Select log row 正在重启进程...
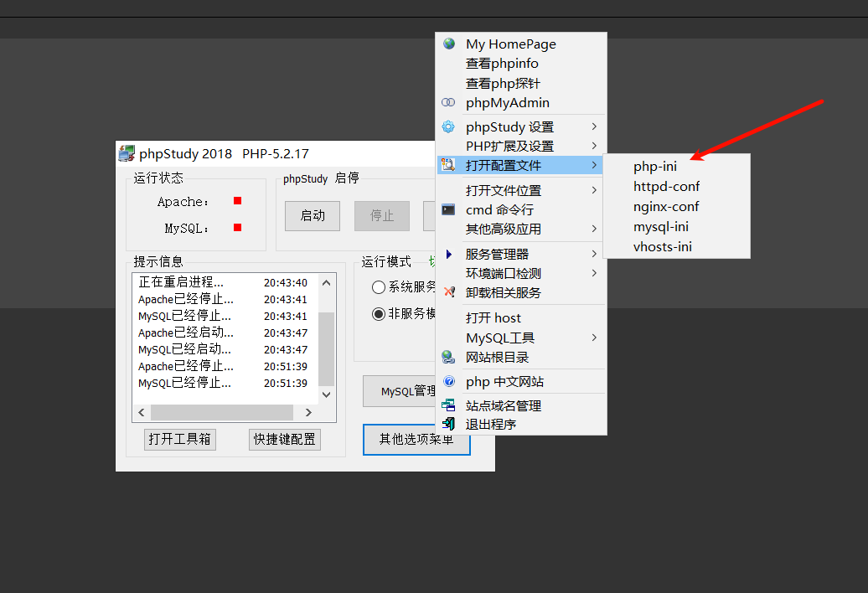Image resolution: width=868 pixels, height=593 pixels. [223, 282]
